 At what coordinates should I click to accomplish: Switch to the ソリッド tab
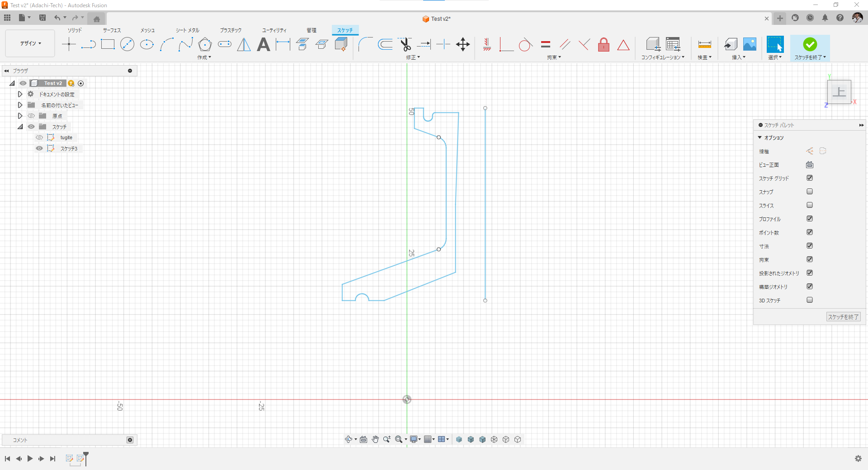click(x=75, y=30)
